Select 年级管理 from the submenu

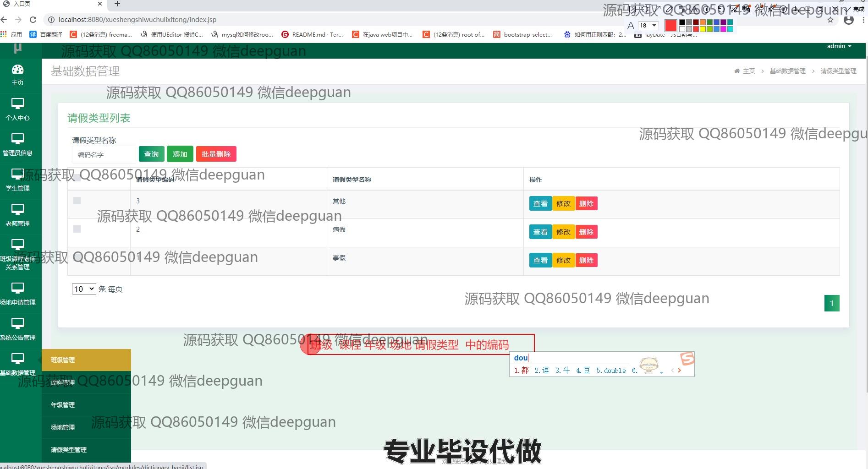63,405
